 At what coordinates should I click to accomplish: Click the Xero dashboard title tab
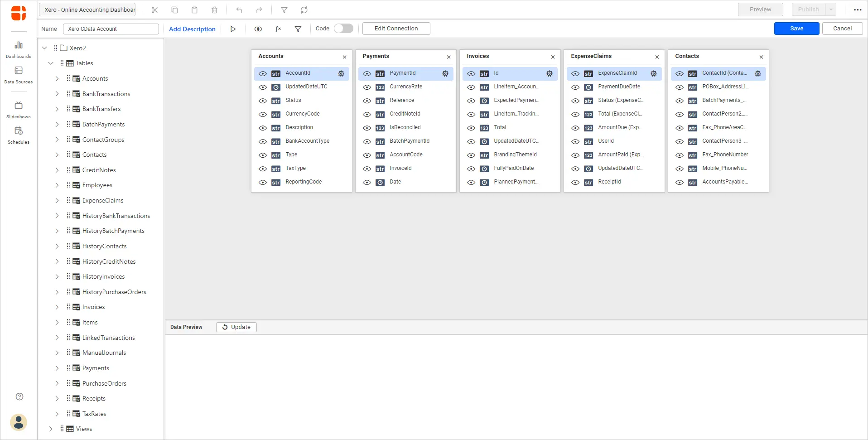87,10
